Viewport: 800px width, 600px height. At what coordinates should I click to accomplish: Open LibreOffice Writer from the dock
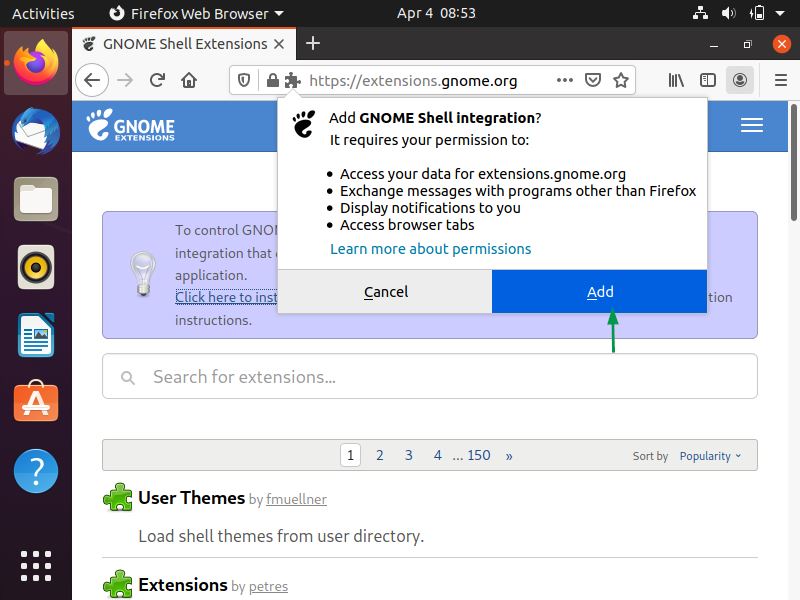click(36, 335)
